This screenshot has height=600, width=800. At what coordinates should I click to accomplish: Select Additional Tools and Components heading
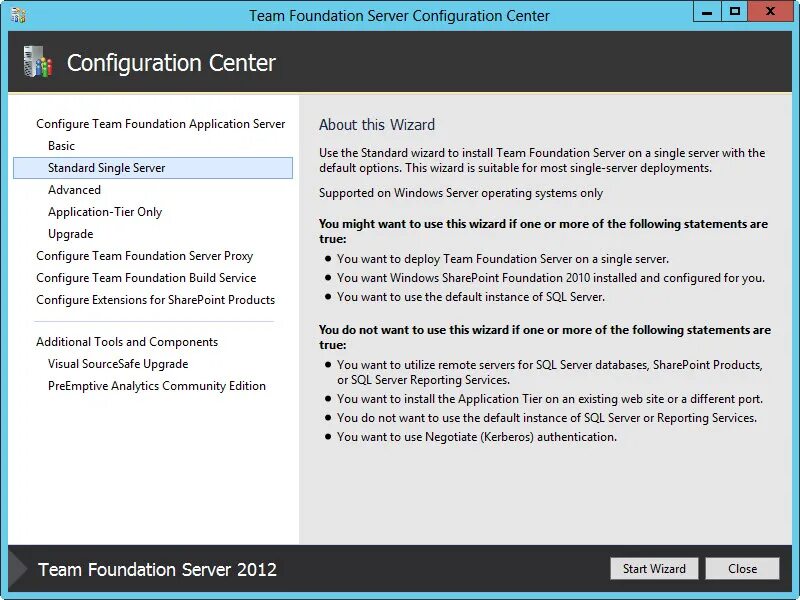(x=127, y=342)
